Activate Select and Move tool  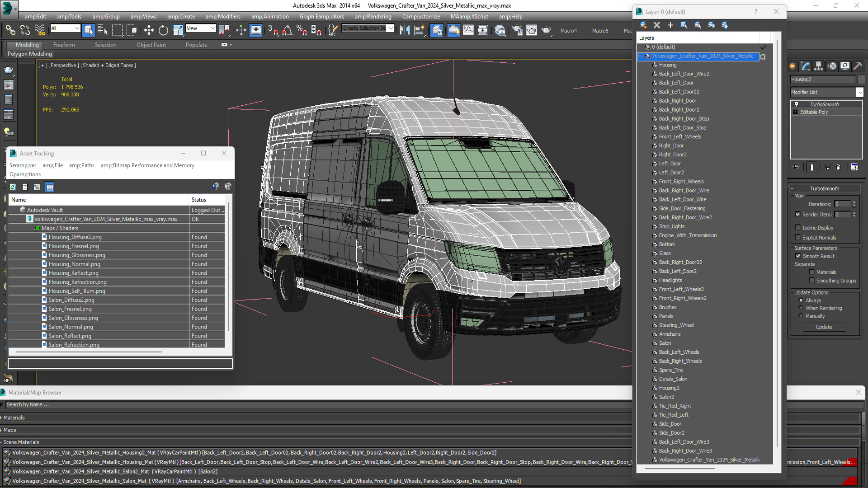click(x=149, y=30)
